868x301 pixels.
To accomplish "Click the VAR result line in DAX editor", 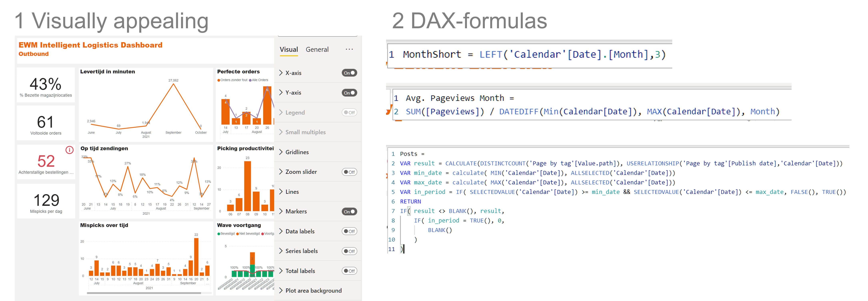I will coord(621,163).
